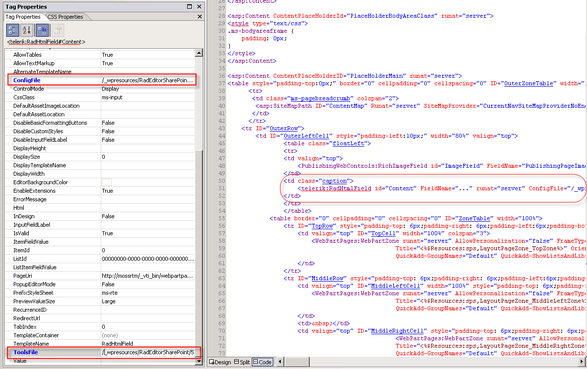
Task: Select the DisplaySize property
Action: coord(26,157)
